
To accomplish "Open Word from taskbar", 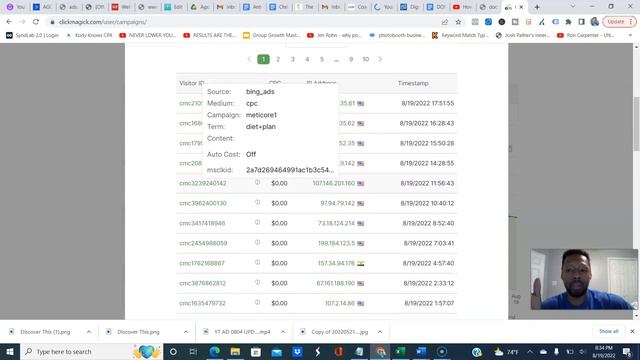I will [x=421, y=351].
